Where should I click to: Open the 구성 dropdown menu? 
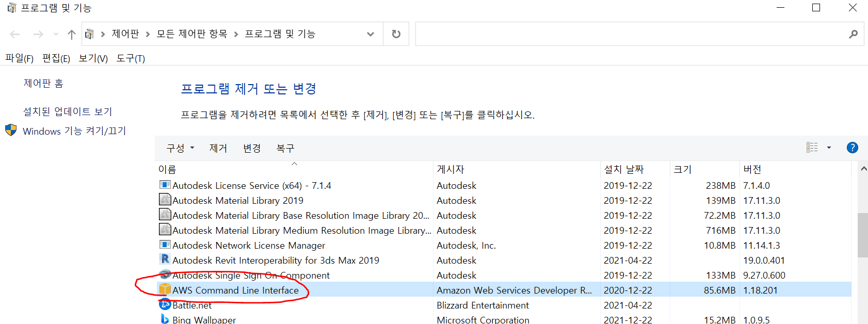(x=180, y=148)
